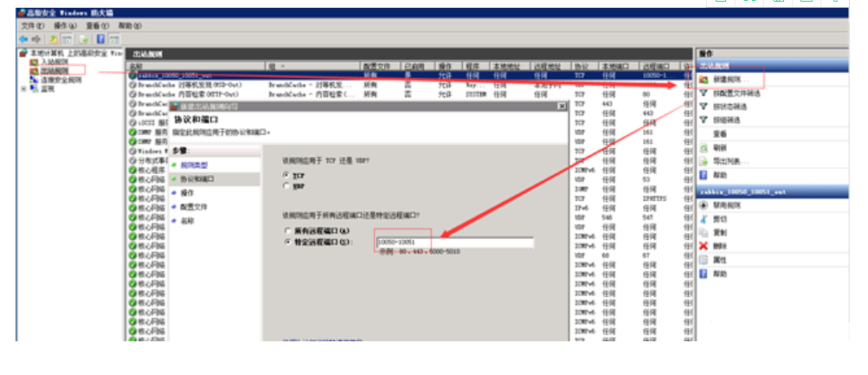Viewport: 868px width, 375px height.
Task: Click the blue help toolbar icon
Action: click(x=100, y=39)
